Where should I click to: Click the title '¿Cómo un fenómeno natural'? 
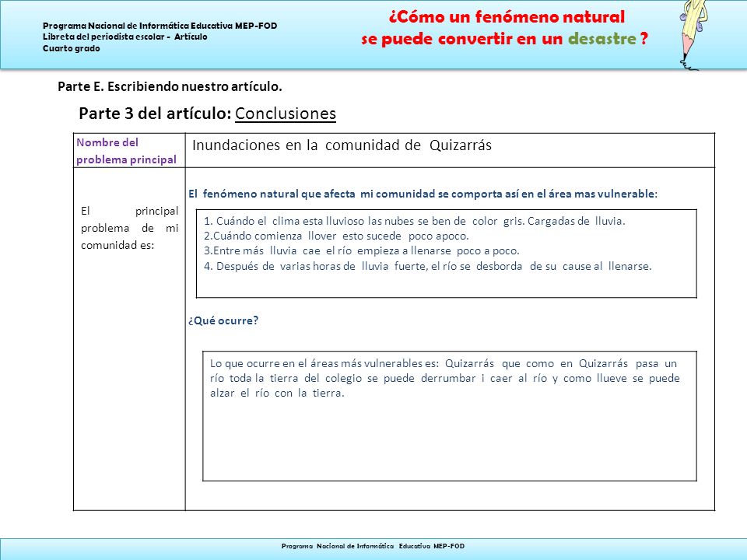tap(507, 17)
